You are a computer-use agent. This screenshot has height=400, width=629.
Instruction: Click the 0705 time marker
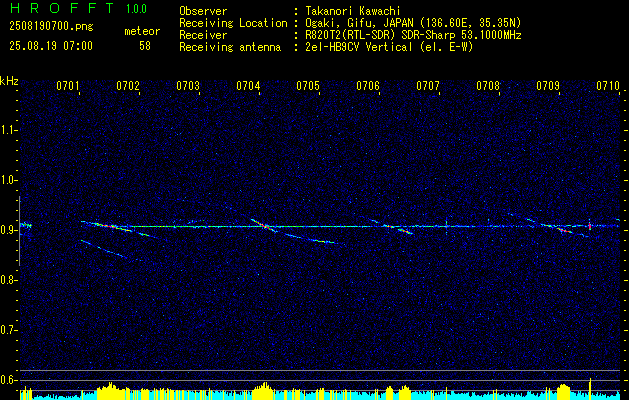(x=308, y=85)
